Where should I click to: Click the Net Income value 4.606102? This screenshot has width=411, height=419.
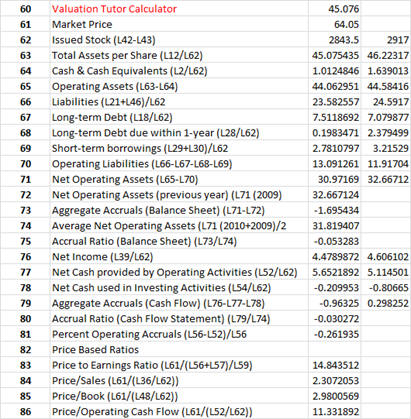pyautogui.click(x=386, y=257)
